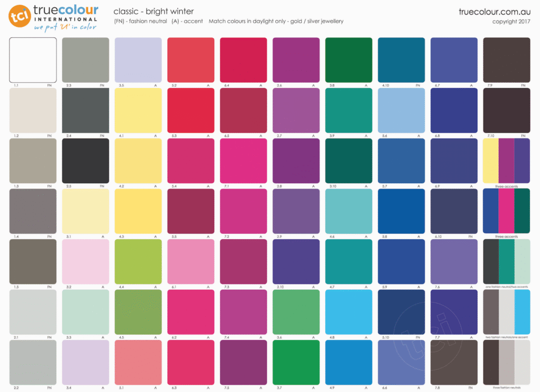540x392 pixels.
Task: Pick the bright red swatch 5.3
Action: tap(191, 110)
